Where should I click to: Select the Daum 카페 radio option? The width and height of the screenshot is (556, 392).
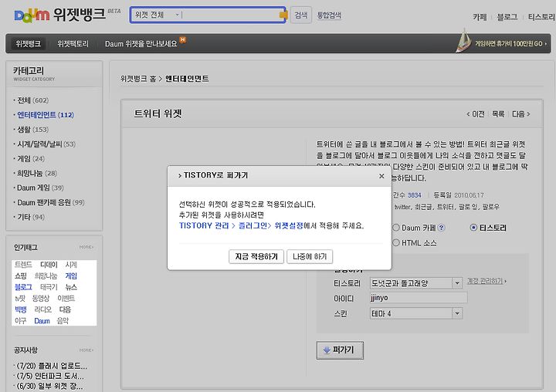coord(396,228)
